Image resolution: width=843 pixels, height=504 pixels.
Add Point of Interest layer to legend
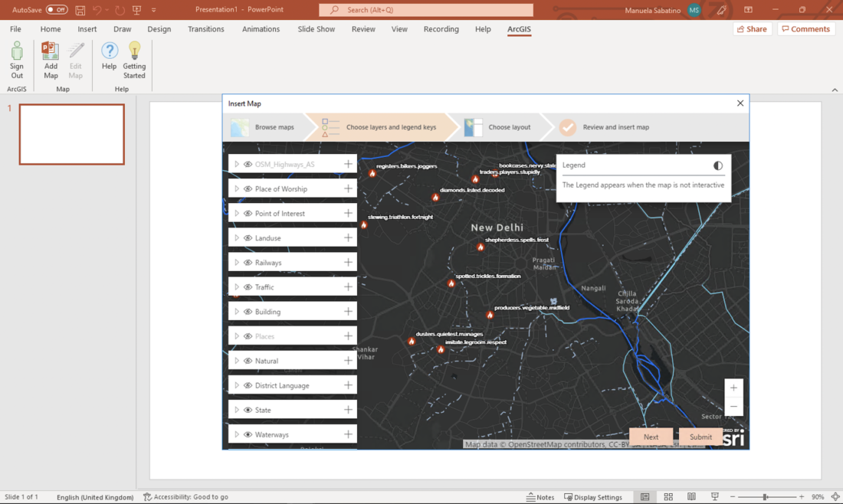pyautogui.click(x=349, y=213)
